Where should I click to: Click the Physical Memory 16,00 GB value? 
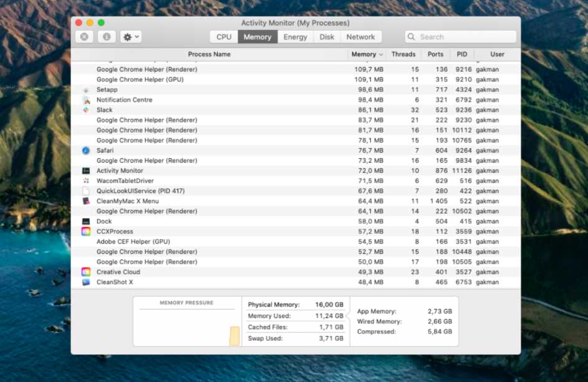pyautogui.click(x=329, y=304)
